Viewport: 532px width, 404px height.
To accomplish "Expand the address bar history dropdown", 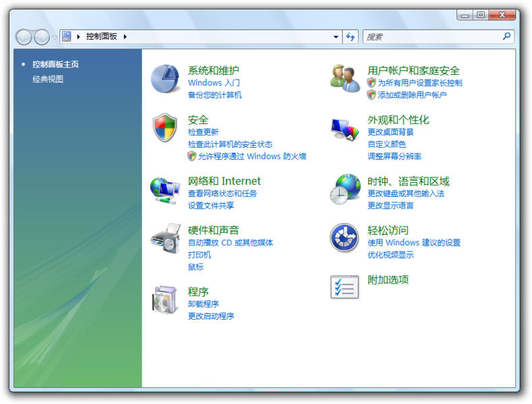I will [x=336, y=36].
